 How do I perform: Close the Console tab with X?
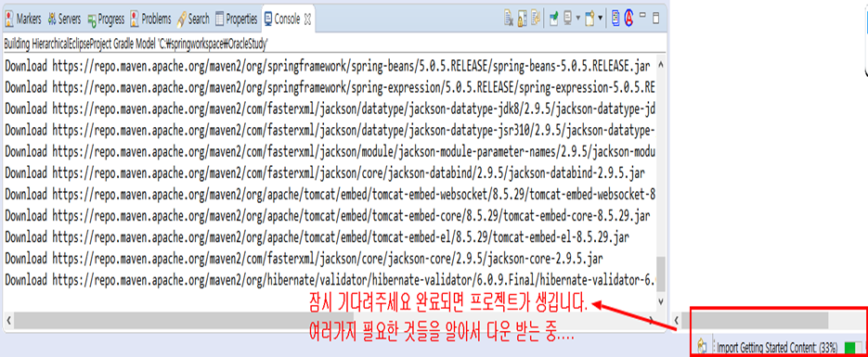(307, 19)
